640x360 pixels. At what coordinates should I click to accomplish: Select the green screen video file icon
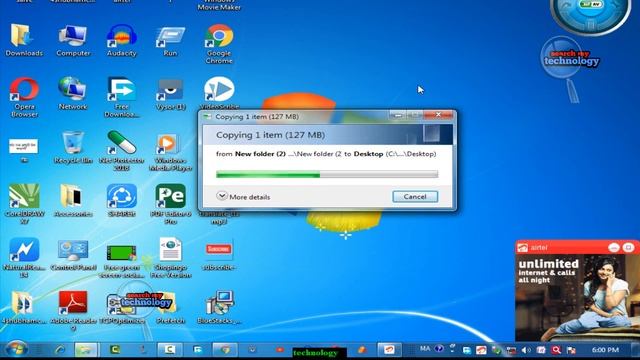tap(122, 261)
